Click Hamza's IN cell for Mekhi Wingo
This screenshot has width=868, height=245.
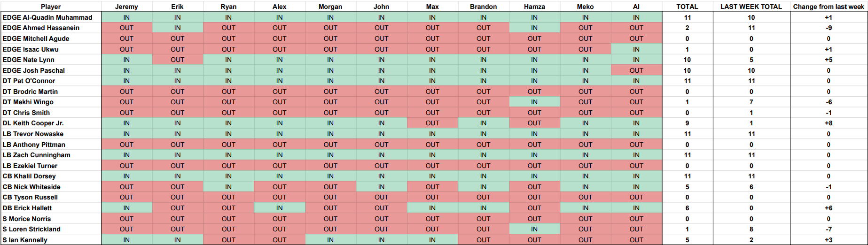(534, 102)
